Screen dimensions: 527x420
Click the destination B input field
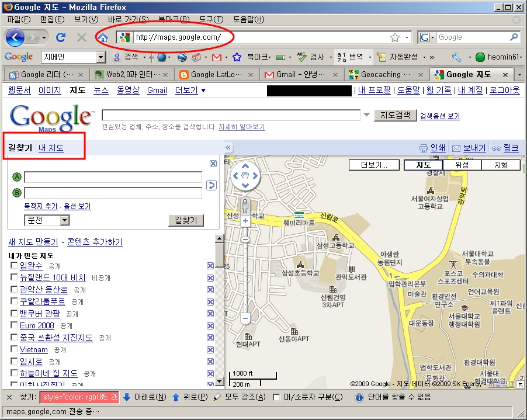click(113, 193)
